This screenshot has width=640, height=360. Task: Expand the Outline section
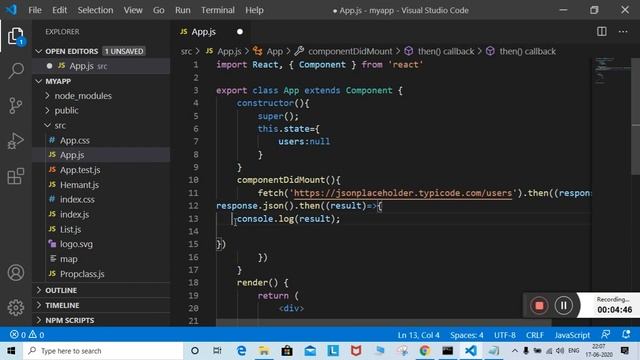(x=39, y=290)
